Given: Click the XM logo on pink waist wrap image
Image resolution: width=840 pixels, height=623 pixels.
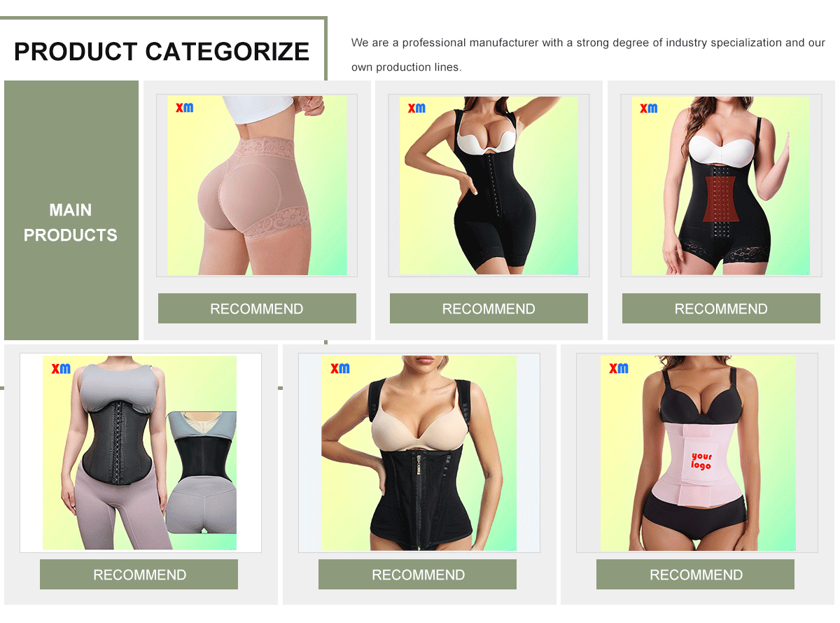Looking at the screenshot, I should point(618,368).
